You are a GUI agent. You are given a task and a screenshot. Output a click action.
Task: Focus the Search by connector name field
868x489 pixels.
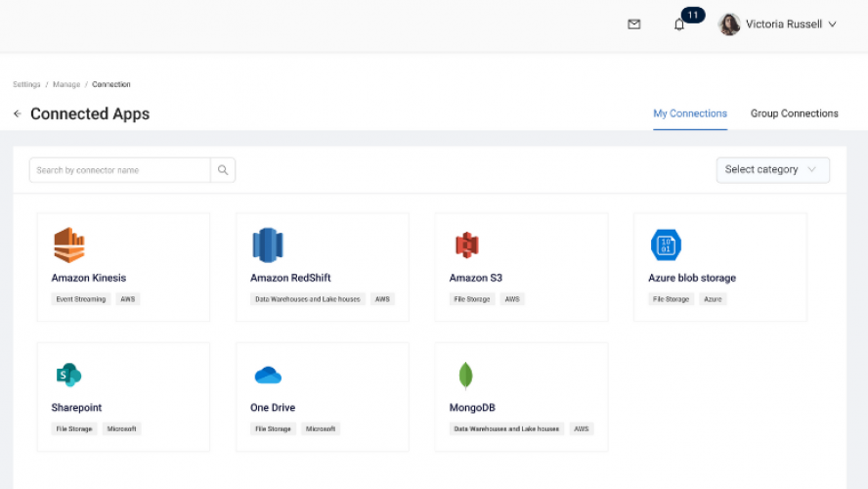(x=120, y=170)
